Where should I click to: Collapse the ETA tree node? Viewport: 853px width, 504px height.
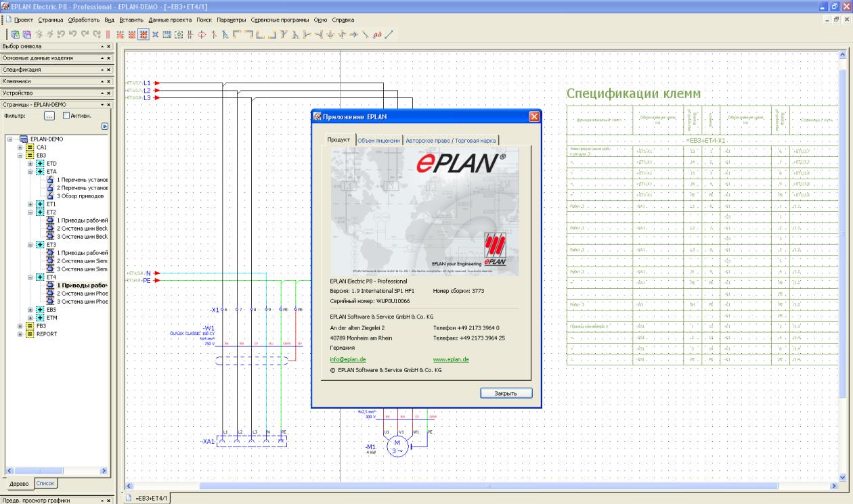[30, 171]
